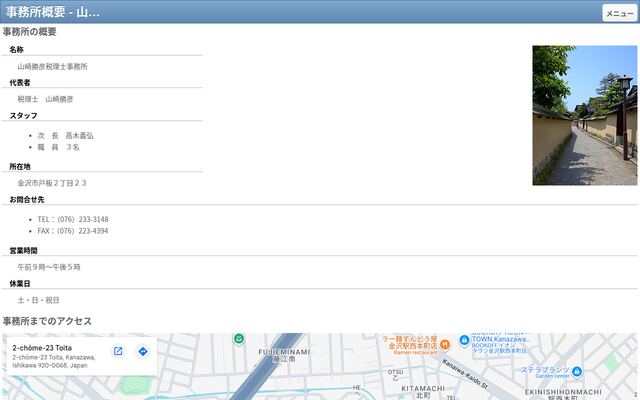Click staff entry 次長 高木義弘
The width and height of the screenshot is (640, 400).
[65, 136]
